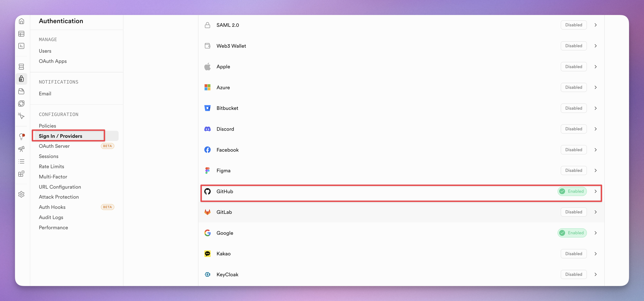This screenshot has height=301, width=644.
Task: Open the Logs list icon
Action: point(21,161)
